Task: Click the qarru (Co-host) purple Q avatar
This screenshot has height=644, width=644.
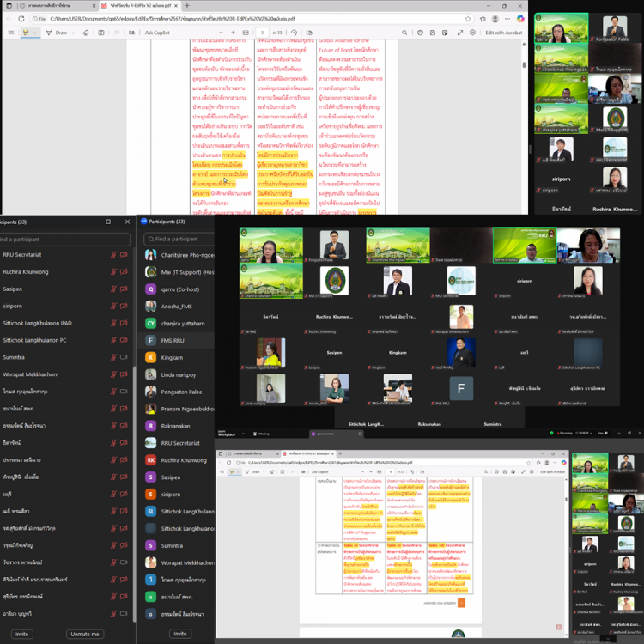Action: 150,289
